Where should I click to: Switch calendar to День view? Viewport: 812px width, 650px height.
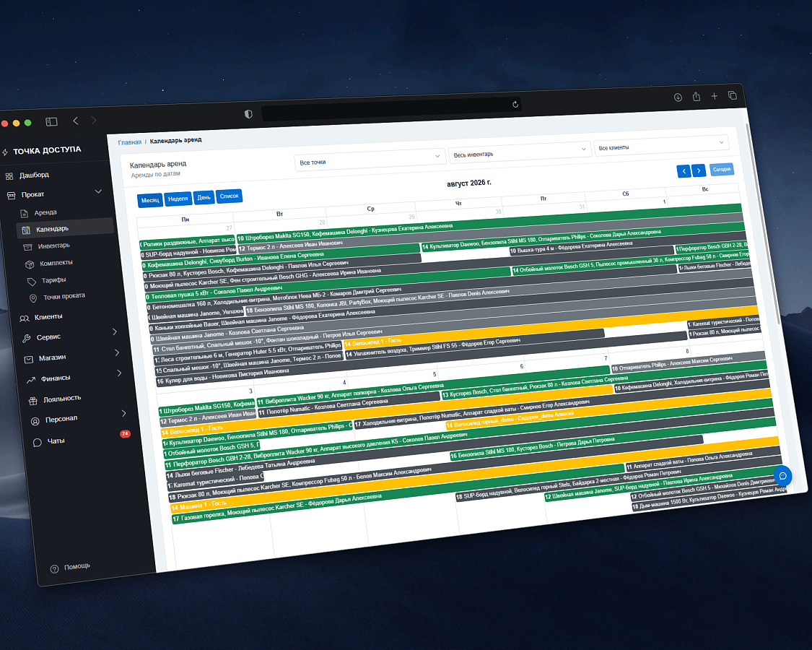204,197
